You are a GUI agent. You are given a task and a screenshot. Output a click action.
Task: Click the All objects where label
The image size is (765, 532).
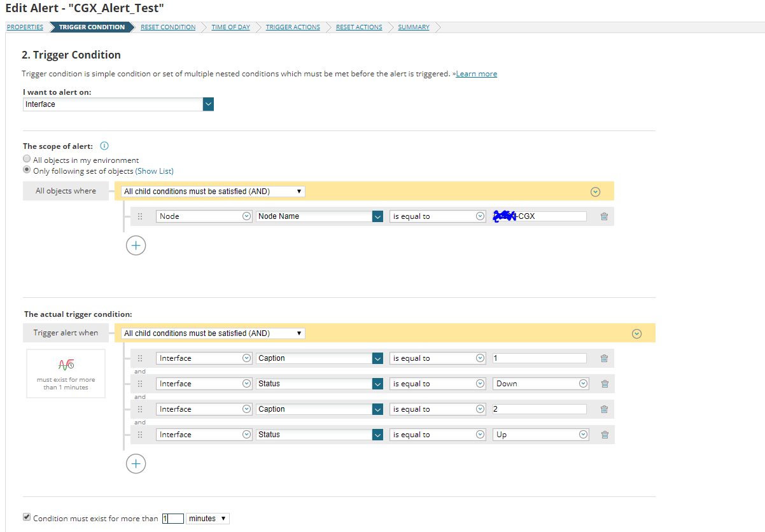(x=66, y=191)
